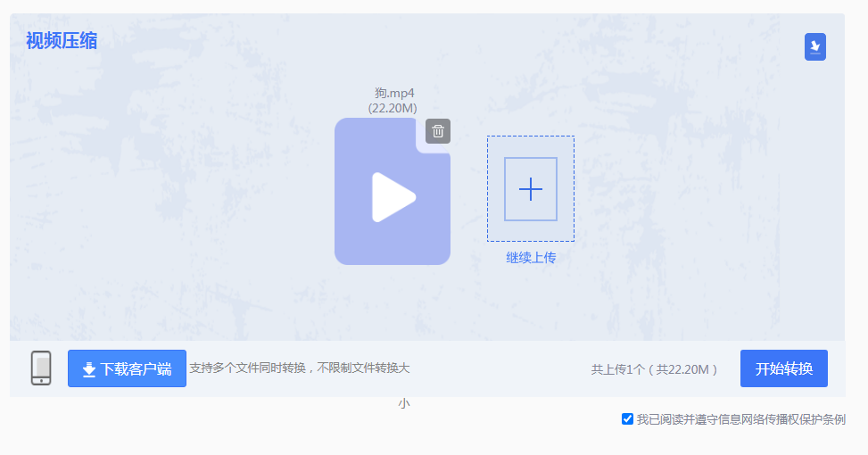Screen dimensions: 868x455
Task: Click the 继续上传 link
Action: coord(530,258)
